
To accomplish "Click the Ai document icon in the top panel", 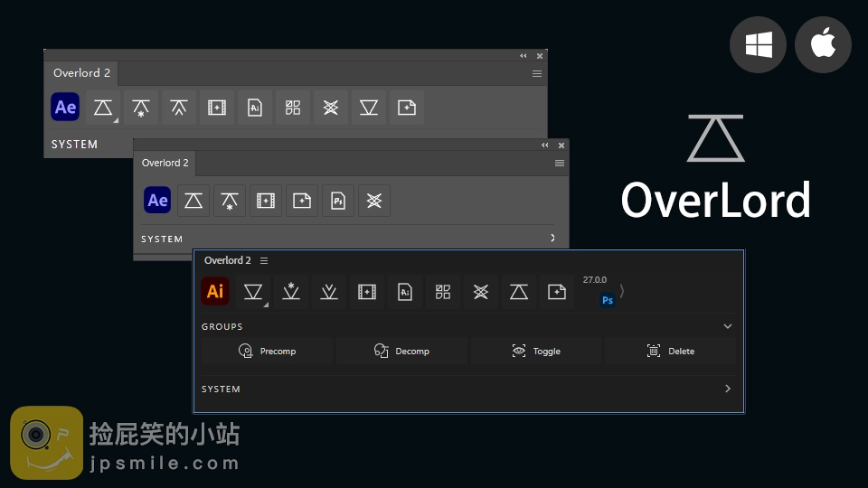I will coord(255,108).
